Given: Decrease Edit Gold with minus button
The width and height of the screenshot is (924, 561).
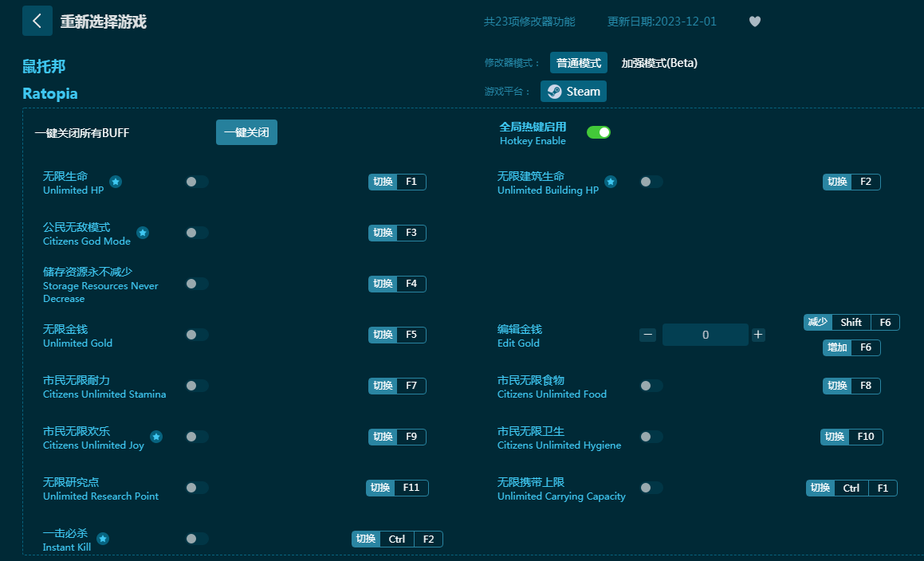Looking at the screenshot, I should point(647,335).
